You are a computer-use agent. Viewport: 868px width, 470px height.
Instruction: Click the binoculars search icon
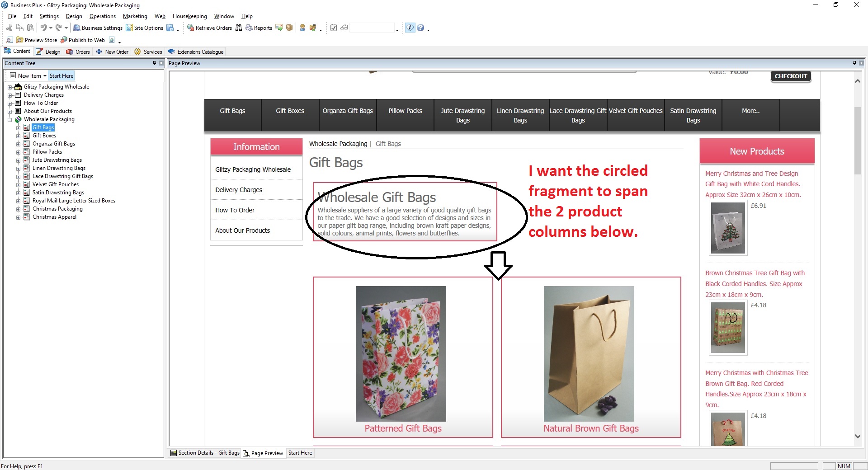click(x=239, y=28)
